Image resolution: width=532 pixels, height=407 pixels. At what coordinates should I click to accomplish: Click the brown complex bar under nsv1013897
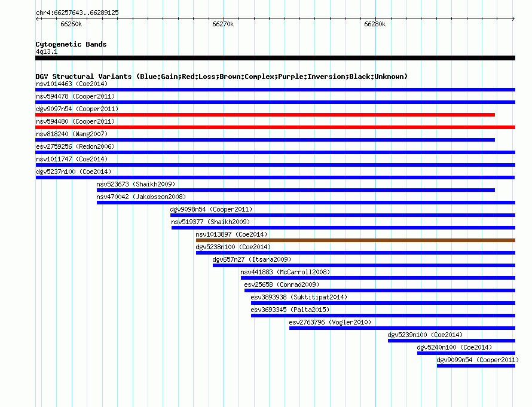click(x=356, y=240)
